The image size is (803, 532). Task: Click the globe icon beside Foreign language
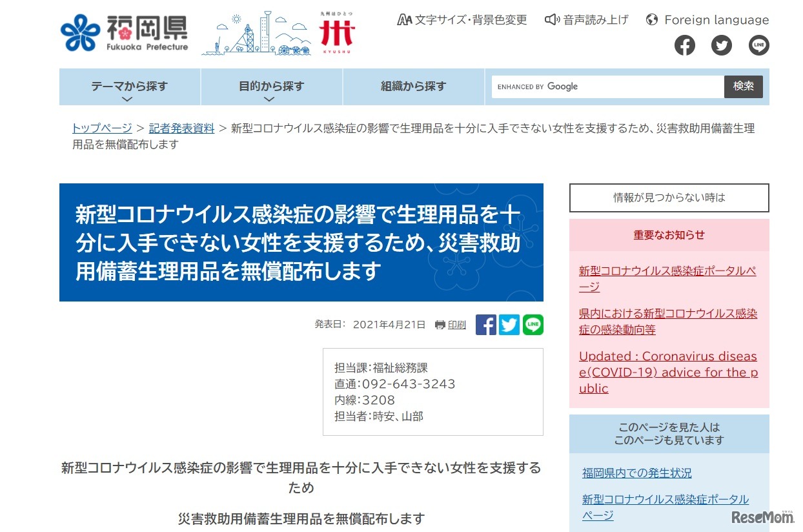coord(652,20)
